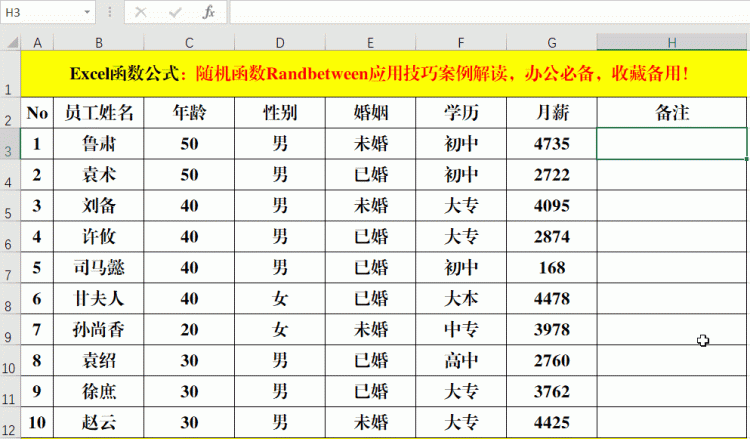Select the cell with name 徐庶
This screenshot has width=750, height=439.
pyautogui.click(x=99, y=391)
